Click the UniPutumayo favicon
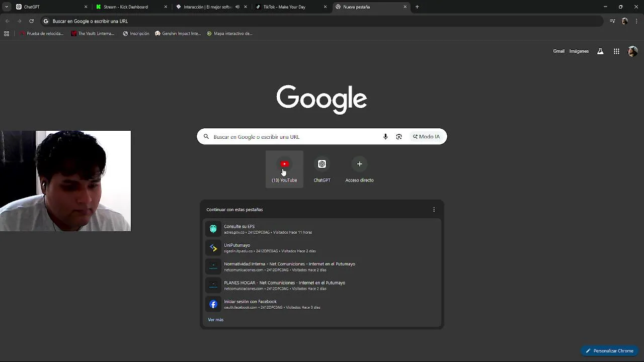The width and height of the screenshot is (644, 362). coord(213,248)
